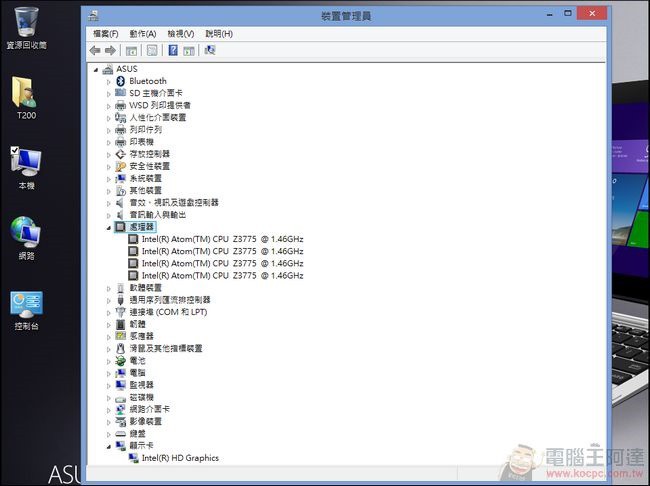Select the first Intel Atom CPU Z3775 entry
650x486 pixels.
pos(222,239)
